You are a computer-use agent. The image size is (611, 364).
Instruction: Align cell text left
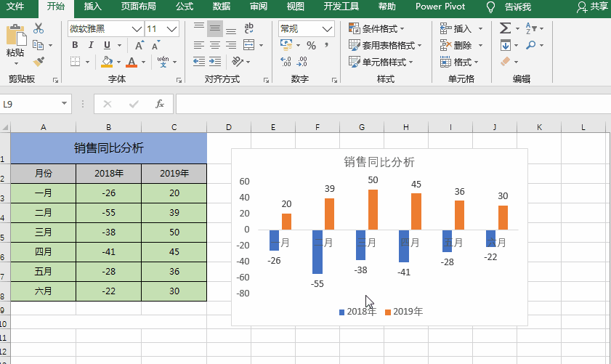[x=199, y=45]
